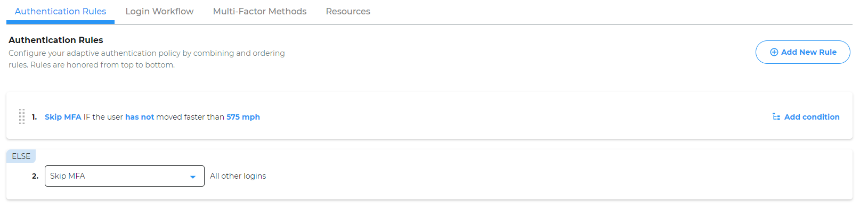Toggle the 'has not' condition in rule 1
This screenshot has width=868, height=218.
pos(140,117)
